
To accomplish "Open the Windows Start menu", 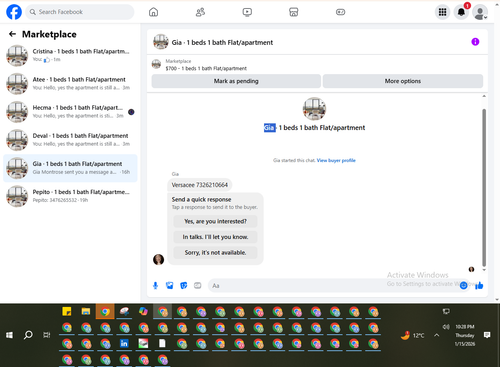I will click(9, 335).
